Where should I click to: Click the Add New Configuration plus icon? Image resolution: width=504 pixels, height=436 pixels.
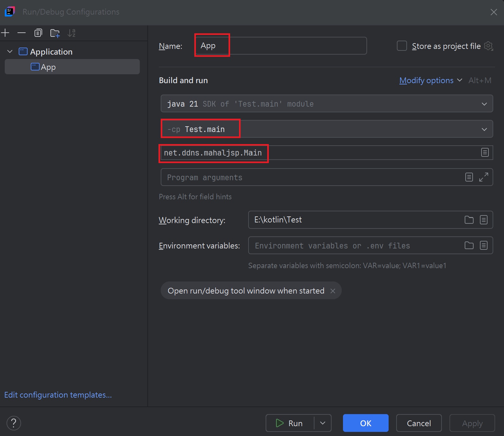5,33
